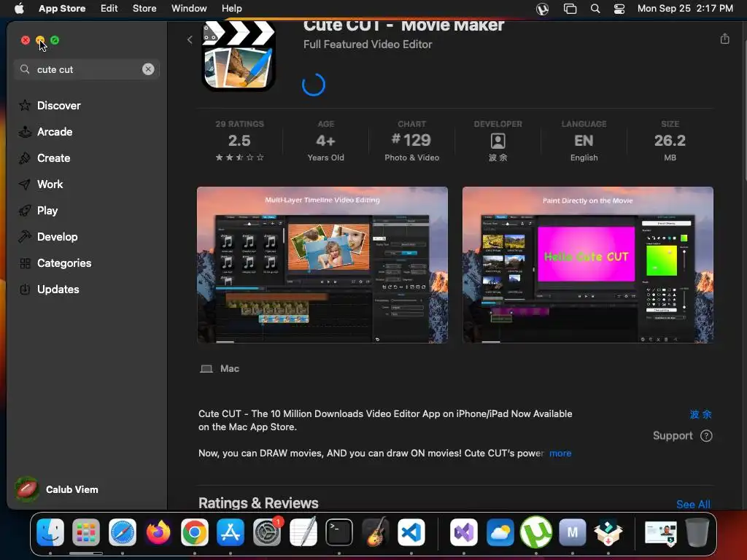Open the Window menu
The width and height of the screenshot is (747, 560).
189,8
